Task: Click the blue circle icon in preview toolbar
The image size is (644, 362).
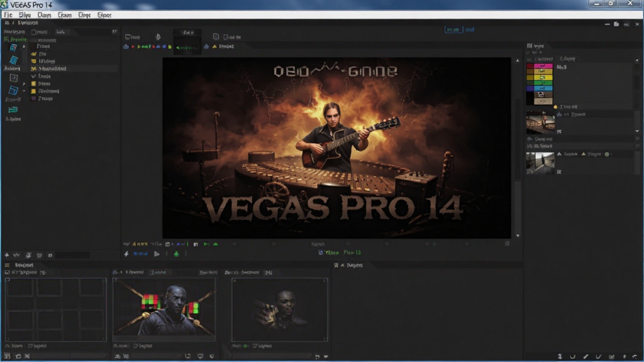Action: [x=164, y=47]
